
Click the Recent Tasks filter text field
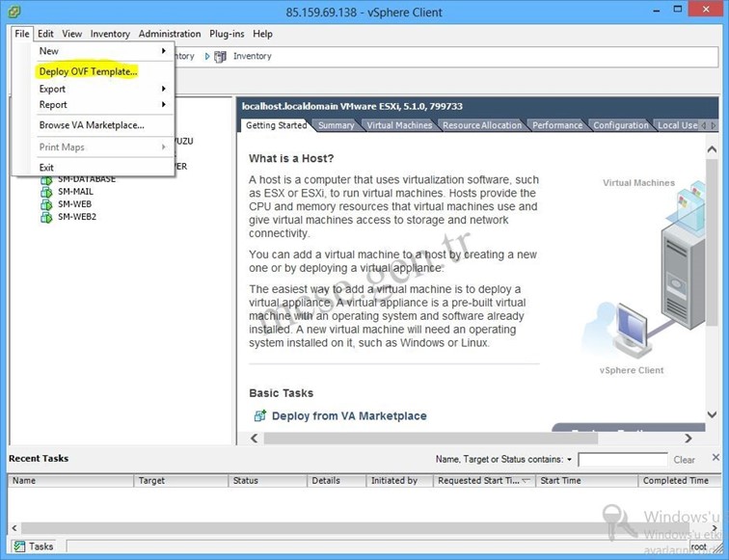(x=623, y=460)
